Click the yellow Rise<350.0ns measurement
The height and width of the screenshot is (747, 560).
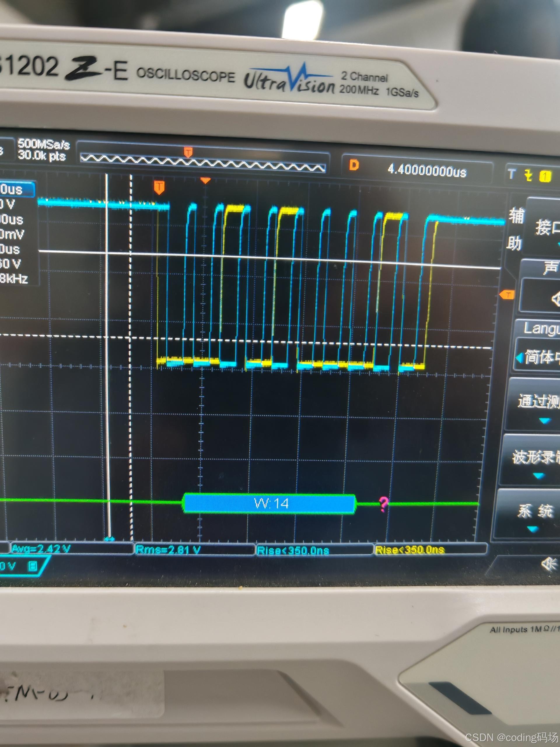410,550
